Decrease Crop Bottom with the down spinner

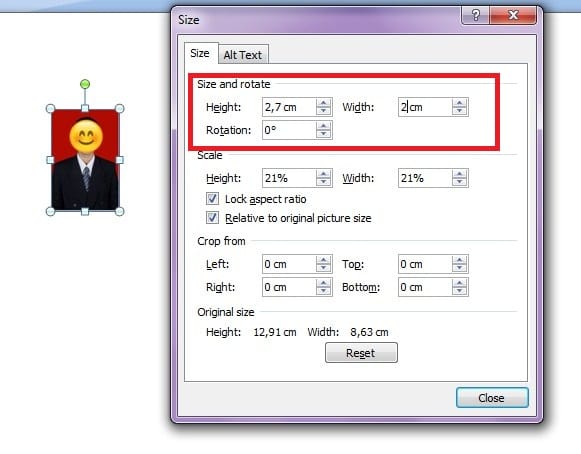[459, 291]
